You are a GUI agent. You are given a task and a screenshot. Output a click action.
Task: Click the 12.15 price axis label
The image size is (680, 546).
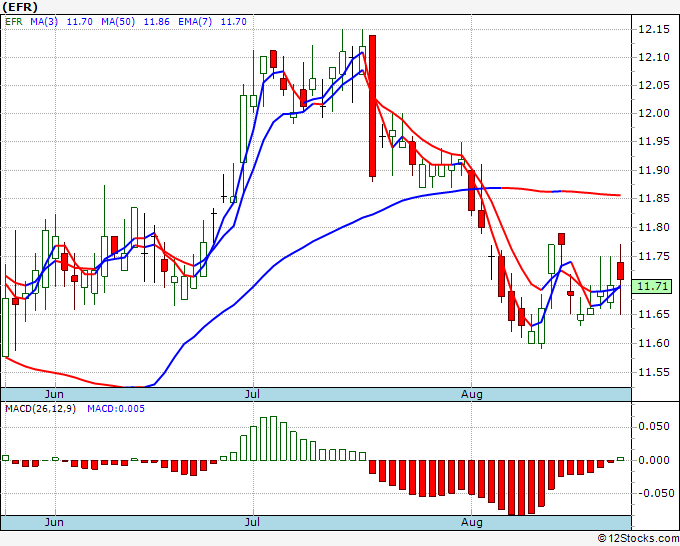pyautogui.click(x=654, y=29)
